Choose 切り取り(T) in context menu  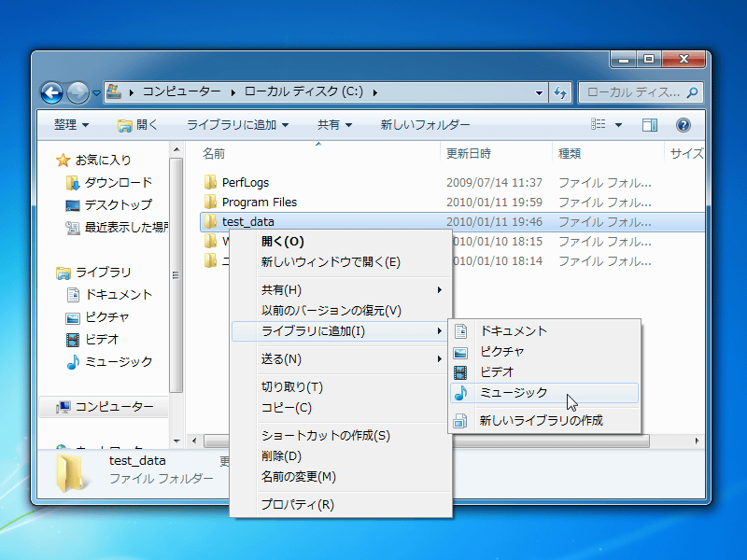coord(340,386)
